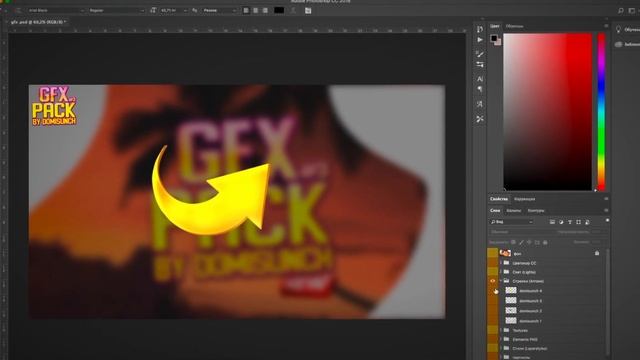Select the gfx.psd document tab
640x360 pixels.
coord(39,22)
